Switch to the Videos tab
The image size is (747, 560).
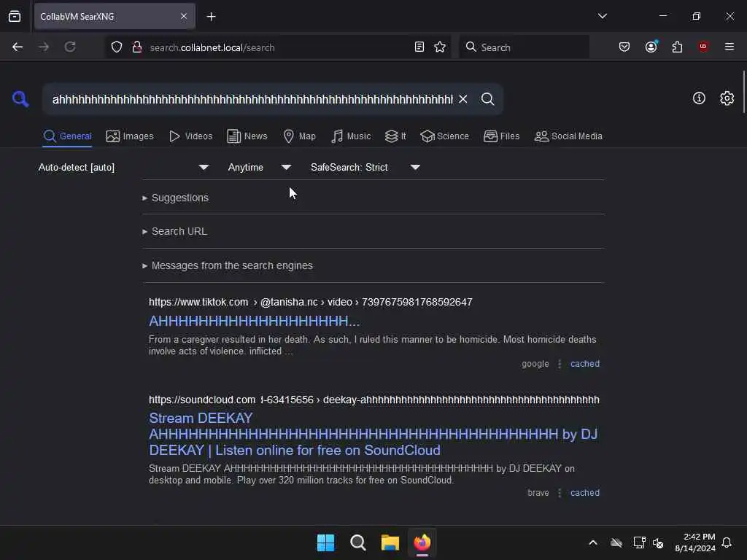click(190, 136)
